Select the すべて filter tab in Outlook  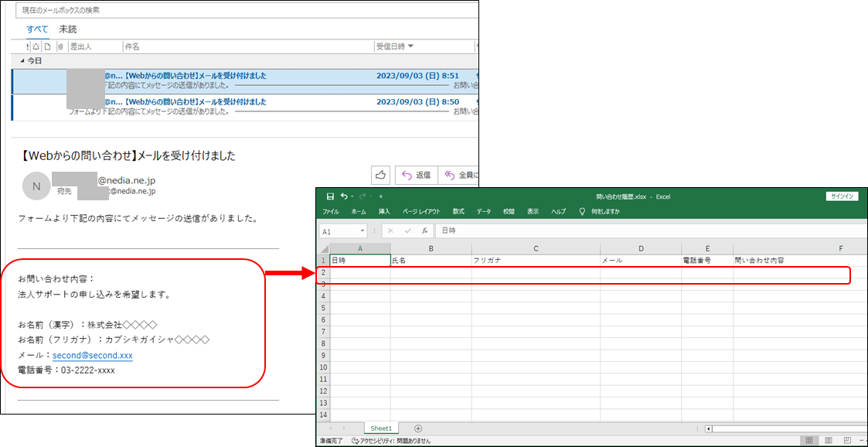tap(37, 29)
